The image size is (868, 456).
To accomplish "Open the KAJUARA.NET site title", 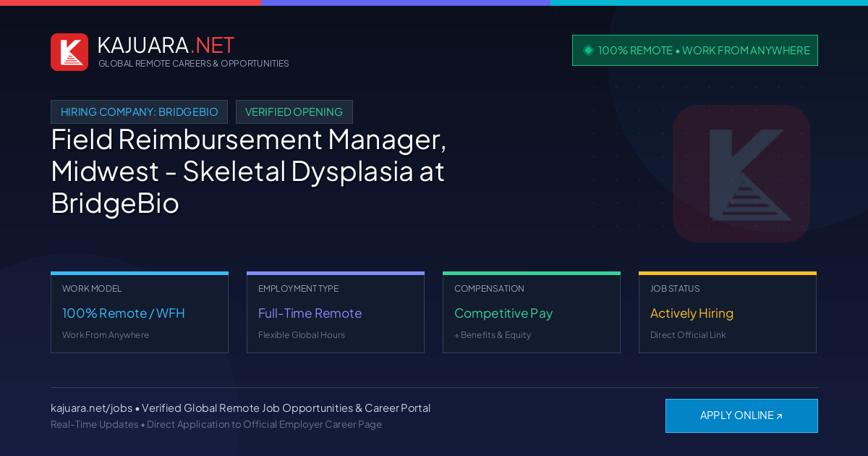I will (x=166, y=45).
